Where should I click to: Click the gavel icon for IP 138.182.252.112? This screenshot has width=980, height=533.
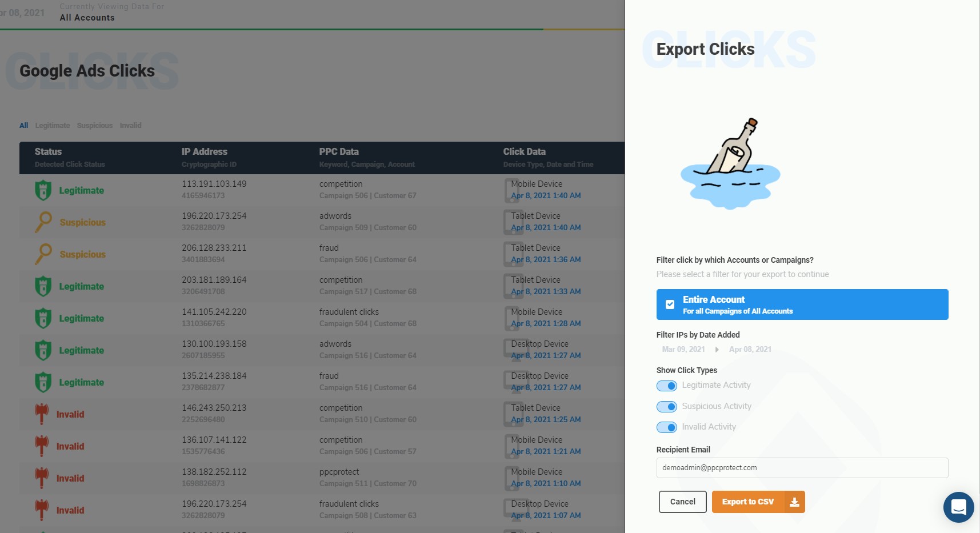click(42, 478)
